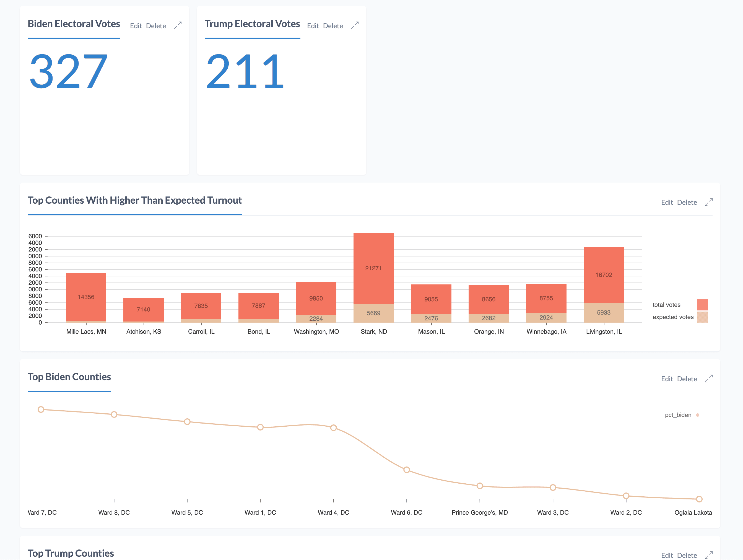Screen dimensions: 743x560
Task: Toggle the expected votes legend swatch
Action: pyautogui.click(x=702, y=317)
